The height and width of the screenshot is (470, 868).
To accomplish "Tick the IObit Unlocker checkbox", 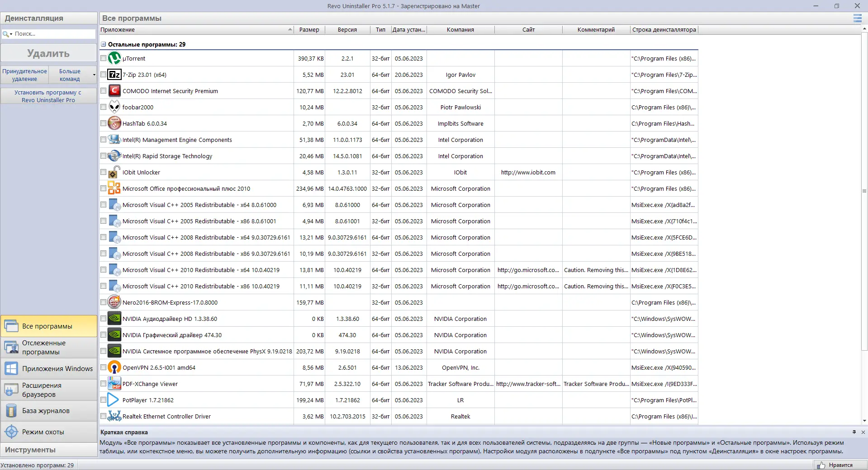I will [x=103, y=172].
